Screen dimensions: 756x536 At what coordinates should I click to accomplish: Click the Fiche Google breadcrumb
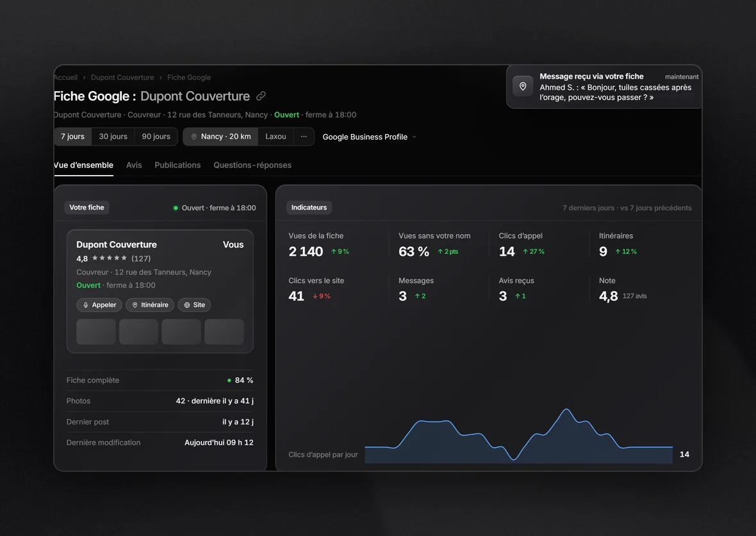(x=189, y=77)
